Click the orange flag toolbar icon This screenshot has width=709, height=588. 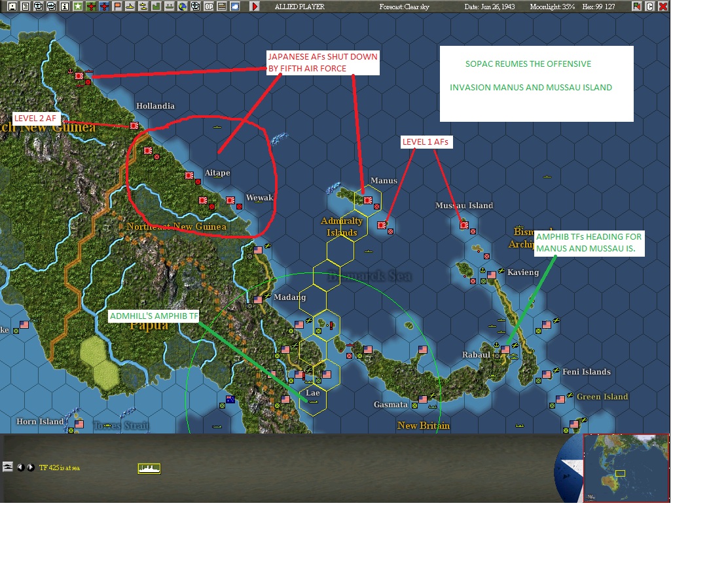point(117,7)
